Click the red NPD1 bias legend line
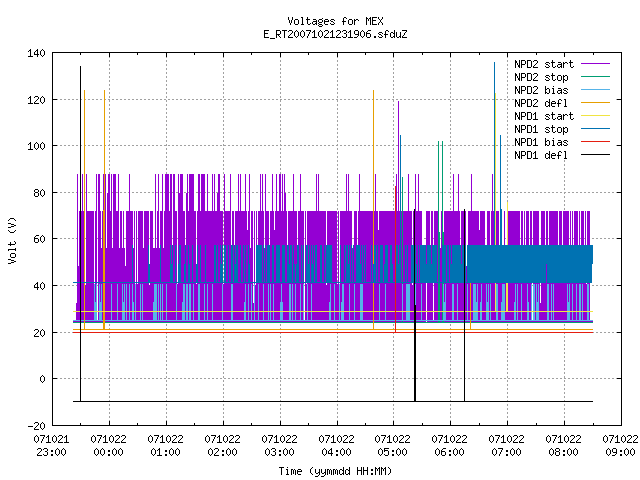The width and height of the screenshot is (640, 480). [x=596, y=142]
